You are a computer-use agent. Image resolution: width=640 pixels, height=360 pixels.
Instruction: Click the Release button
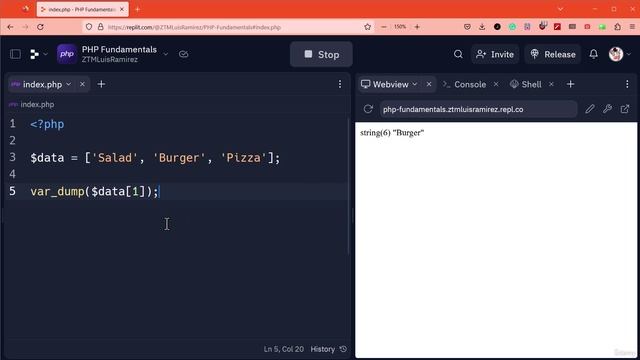[553, 54]
